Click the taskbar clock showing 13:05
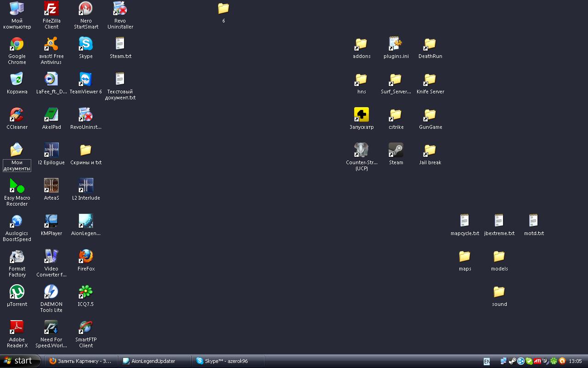This screenshot has width=588, height=368. click(576, 361)
